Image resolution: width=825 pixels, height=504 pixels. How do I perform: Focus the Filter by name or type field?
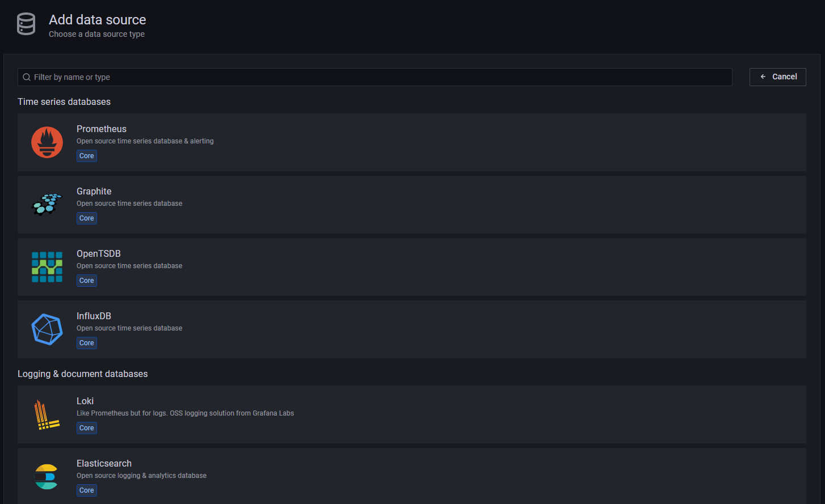(x=375, y=77)
